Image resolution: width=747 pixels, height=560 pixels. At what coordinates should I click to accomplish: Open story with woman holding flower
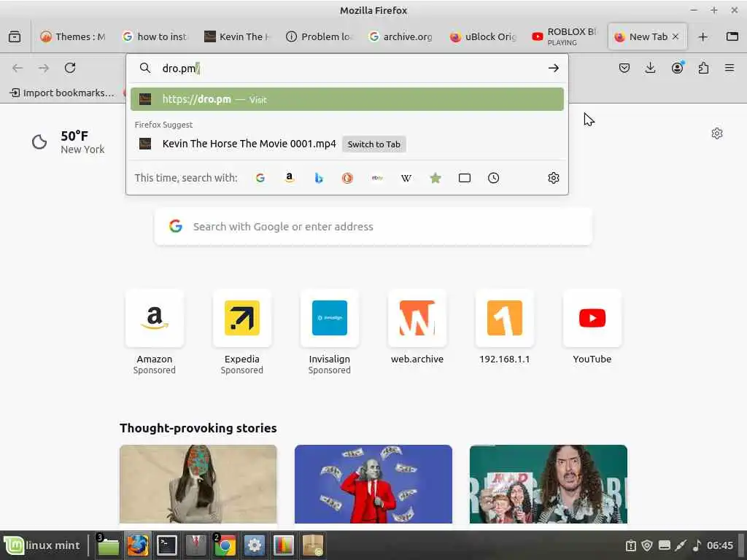point(198,484)
